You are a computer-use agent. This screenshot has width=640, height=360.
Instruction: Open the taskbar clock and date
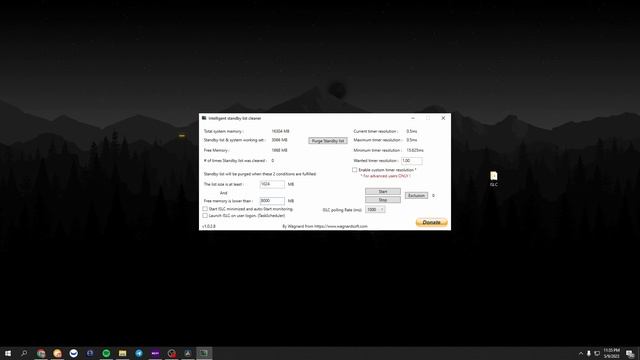click(611, 353)
